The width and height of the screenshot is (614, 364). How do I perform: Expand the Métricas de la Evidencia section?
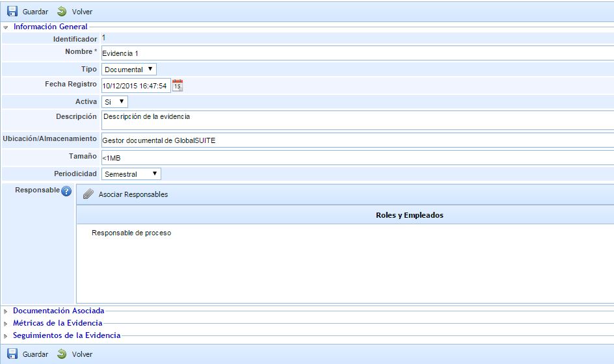coord(57,323)
